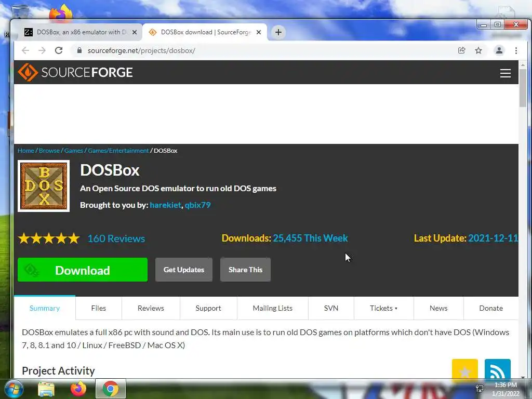Open the SVN tab
Image resolution: width=532 pixels, height=399 pixels.
coord(331,308)
